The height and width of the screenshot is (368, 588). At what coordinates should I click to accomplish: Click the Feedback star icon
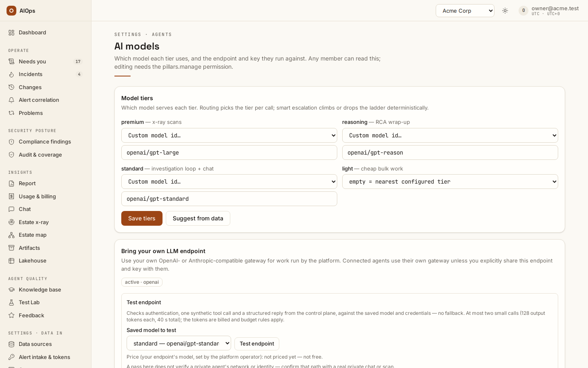tap(11, 315)
